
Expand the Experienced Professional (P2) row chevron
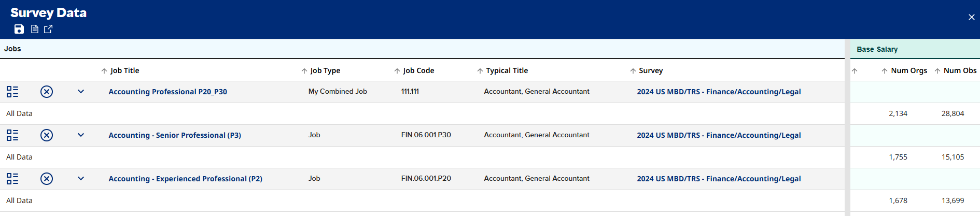tap(81, 179)
